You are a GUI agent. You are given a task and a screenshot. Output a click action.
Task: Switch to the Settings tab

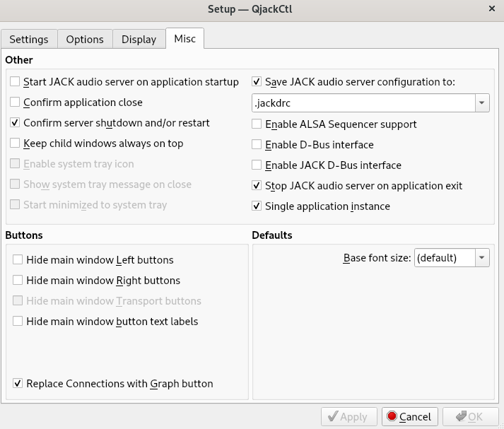29,39
